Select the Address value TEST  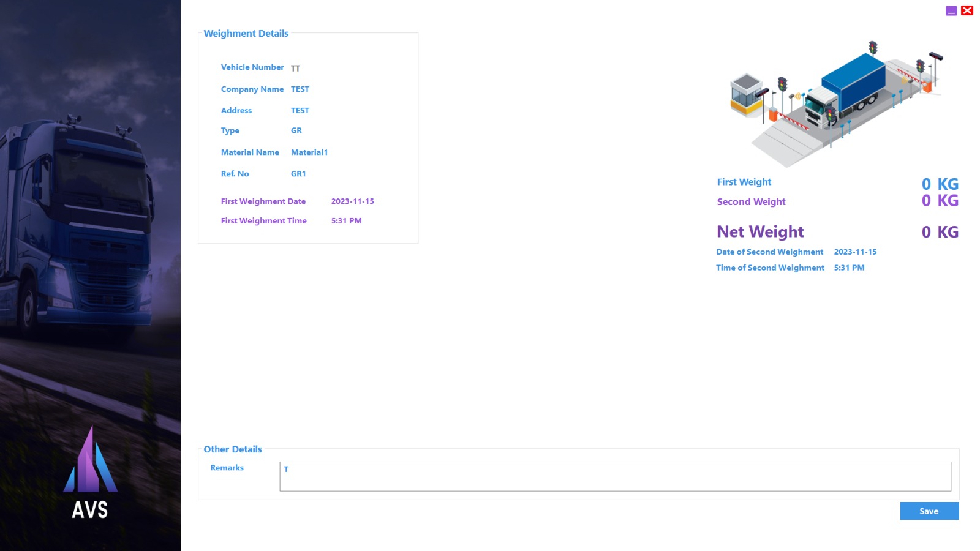(x=300, y=111)
